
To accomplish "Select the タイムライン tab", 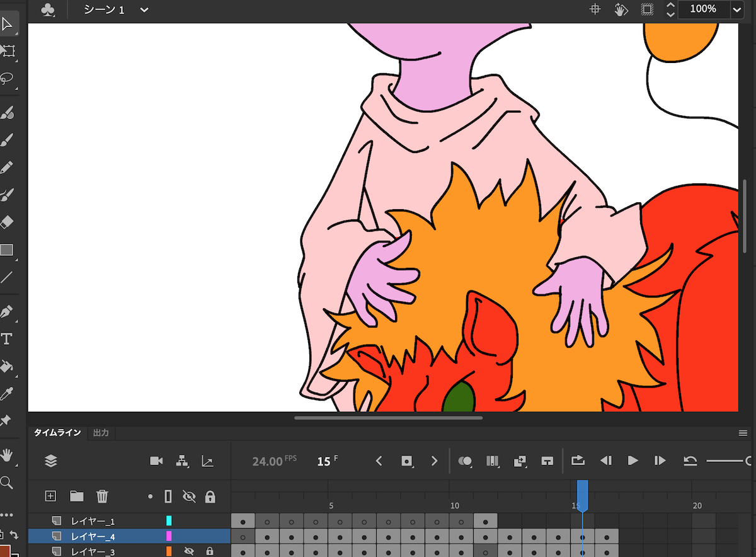I will 57,433.
